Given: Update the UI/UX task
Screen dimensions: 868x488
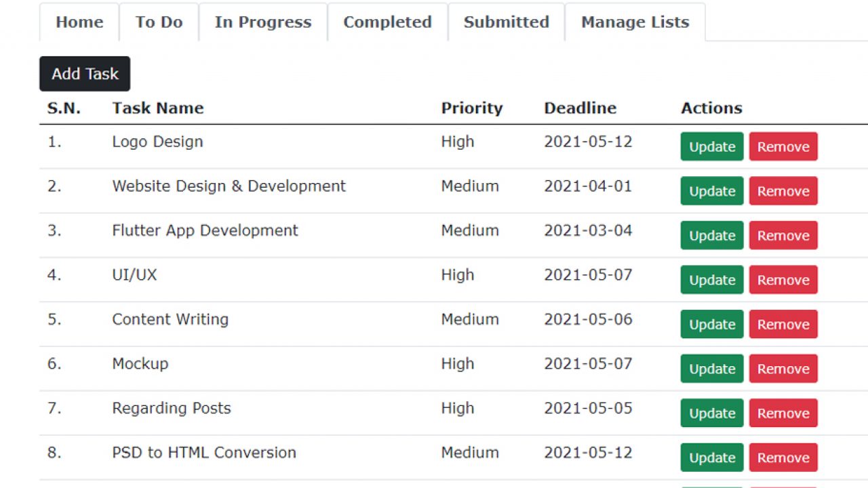Looking at the screenshot, I should (x=712, y=280).
